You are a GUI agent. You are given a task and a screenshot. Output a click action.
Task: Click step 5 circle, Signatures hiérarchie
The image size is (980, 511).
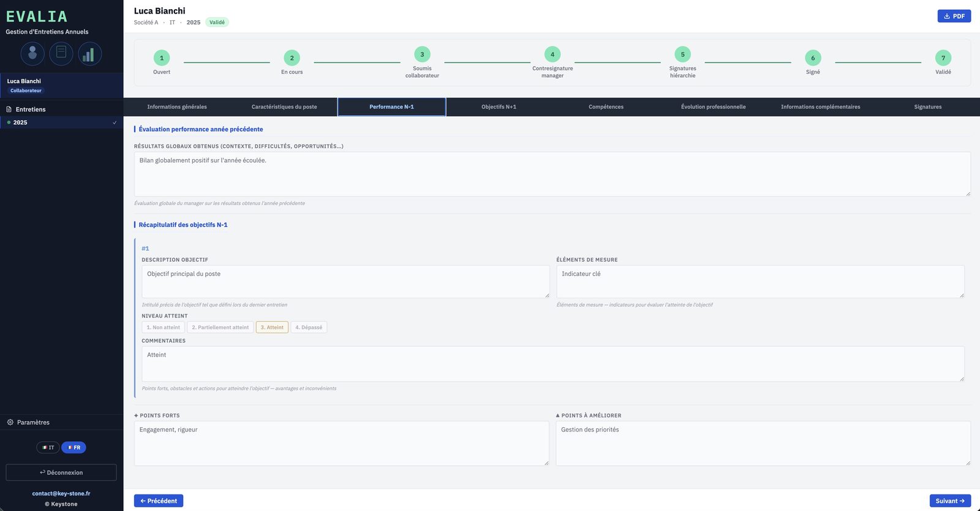click(683, 54)
